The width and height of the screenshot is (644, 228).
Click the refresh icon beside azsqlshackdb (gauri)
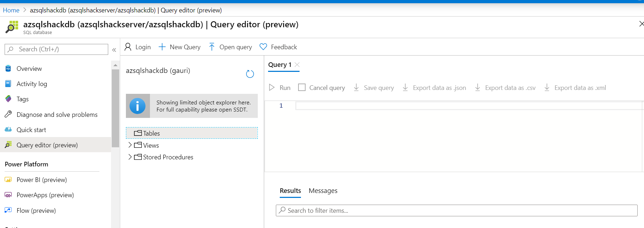point(250,74)
